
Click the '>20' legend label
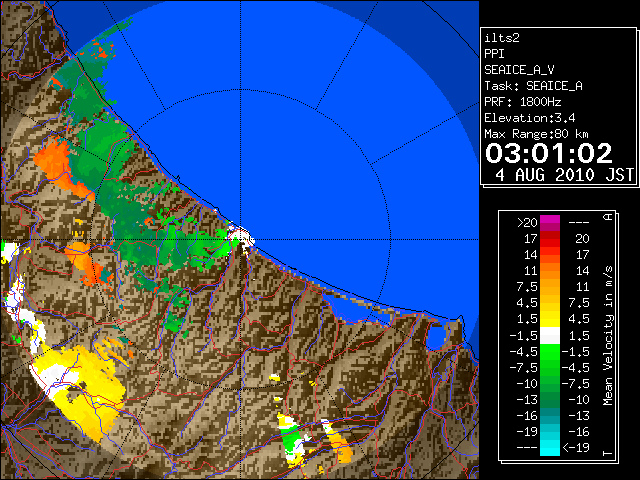coord(527,223)
